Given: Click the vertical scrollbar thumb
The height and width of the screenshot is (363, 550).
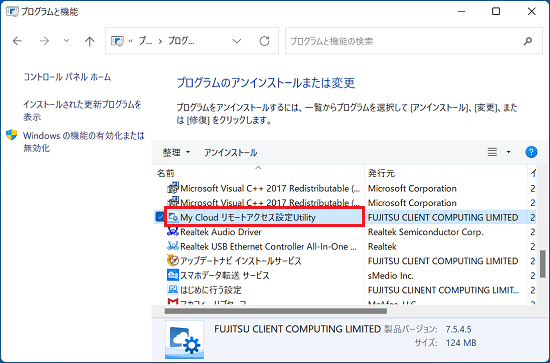Looking at the screenshot, I should click(x=542, y=264).
